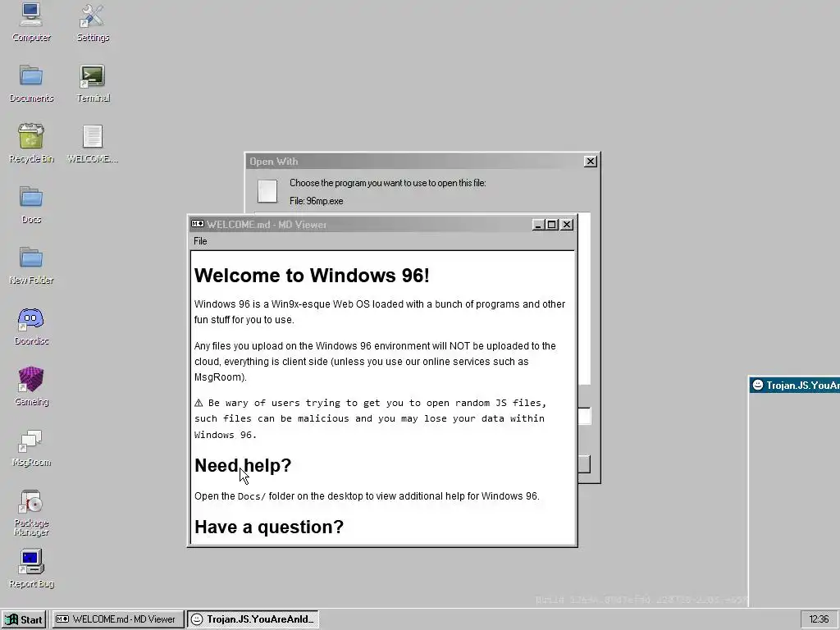Viewport: 840px width, 630px height.
Task: Click the 'Be wary of users' warning text
Action: (x=370, y=418)
